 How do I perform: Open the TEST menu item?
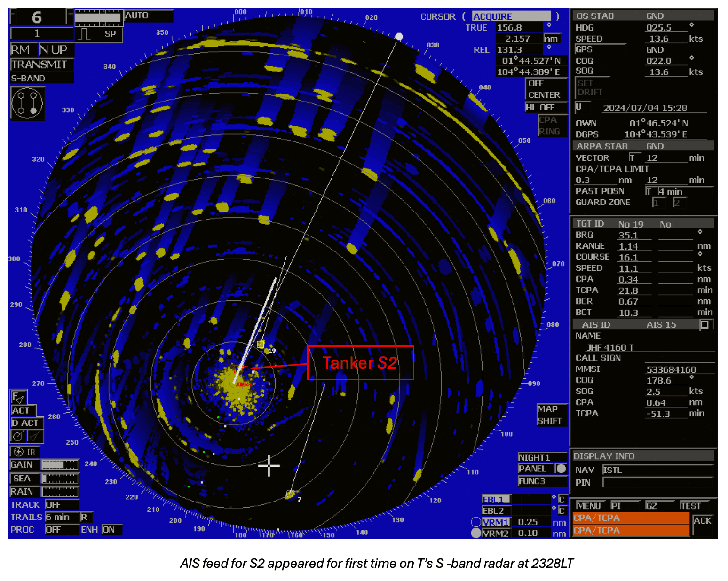tap(690, 506)
